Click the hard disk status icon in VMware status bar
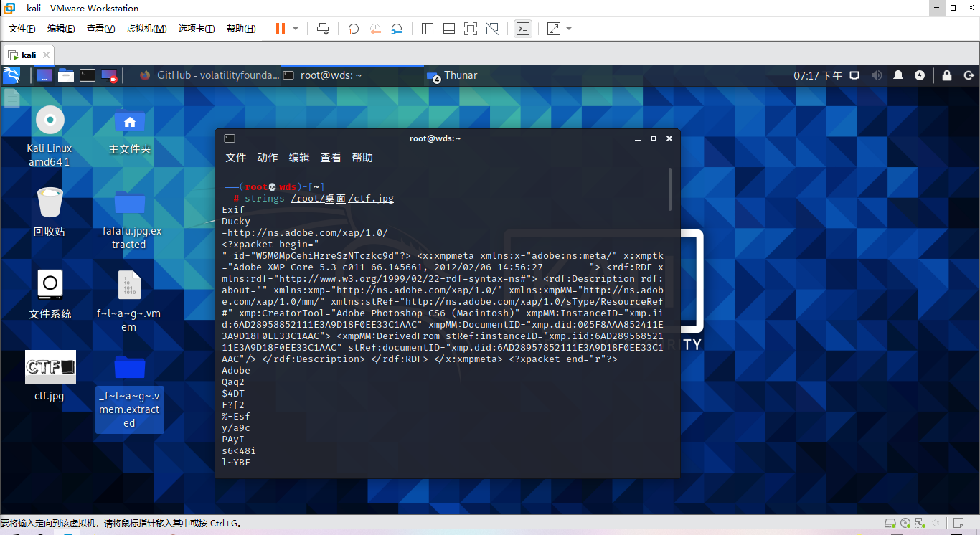The image size is (980, 535). click(890, 523)
